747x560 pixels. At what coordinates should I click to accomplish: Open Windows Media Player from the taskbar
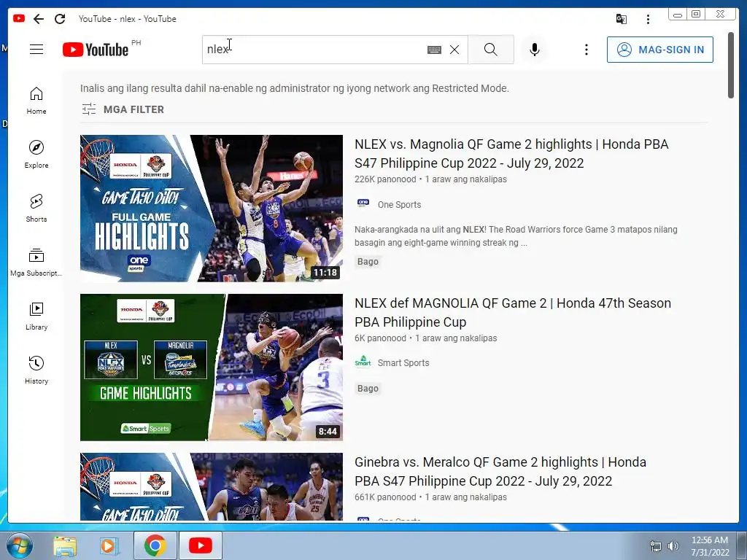(x=109, y=545)
